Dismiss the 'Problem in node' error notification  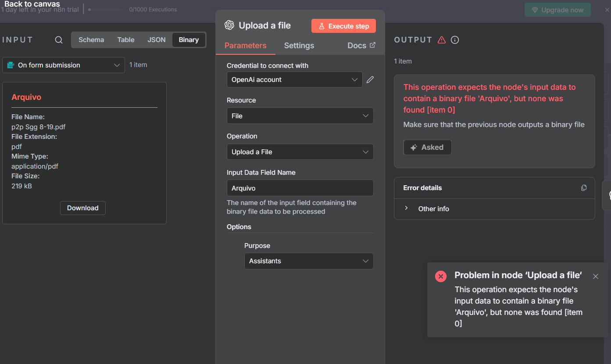(x=595, y=276)
